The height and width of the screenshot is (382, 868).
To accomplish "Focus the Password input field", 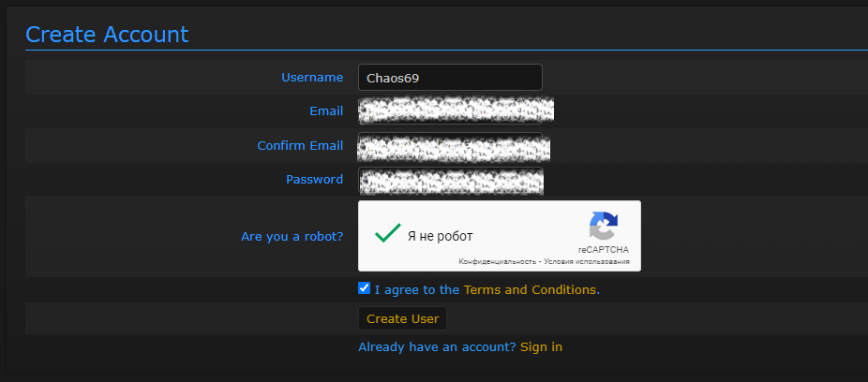I will click(x=452, y=180).
